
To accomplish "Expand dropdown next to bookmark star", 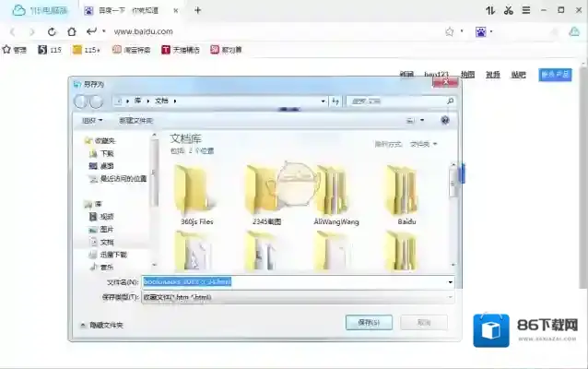I will (x=462, y=31).
